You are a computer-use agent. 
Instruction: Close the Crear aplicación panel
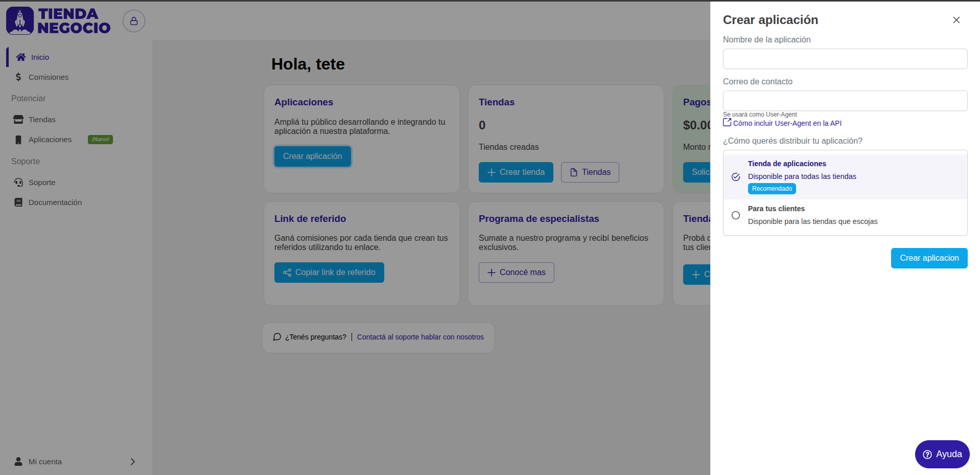tap(956, 20)
